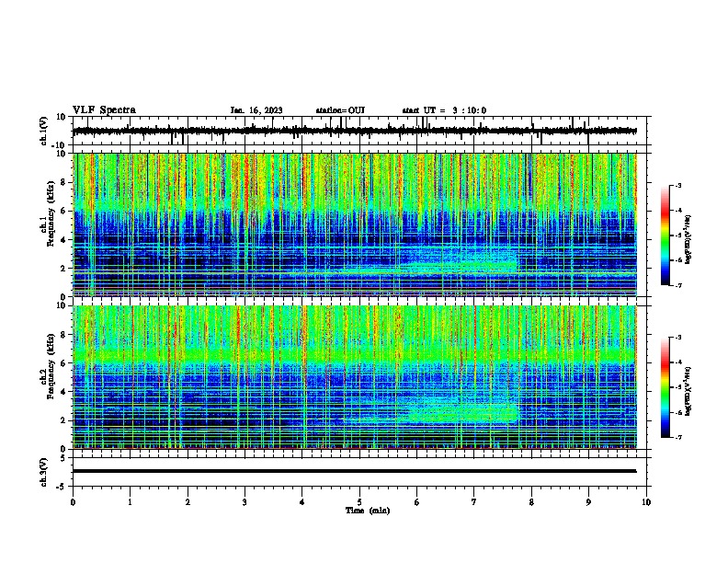Click the 'ch.1(V)' waveform axis label

[x=44, y=131]
